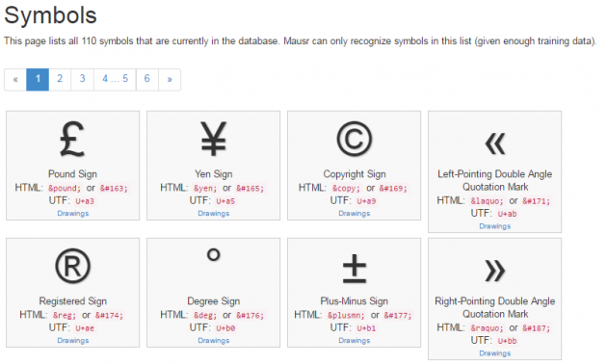607x364 pixels.
Task: Click the 'Registered Sign' name label
Action: click(x=72, y=301)
